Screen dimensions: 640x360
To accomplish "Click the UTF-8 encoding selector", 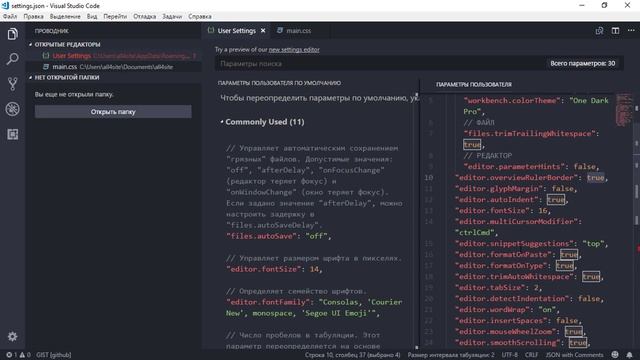I will 509,355.
